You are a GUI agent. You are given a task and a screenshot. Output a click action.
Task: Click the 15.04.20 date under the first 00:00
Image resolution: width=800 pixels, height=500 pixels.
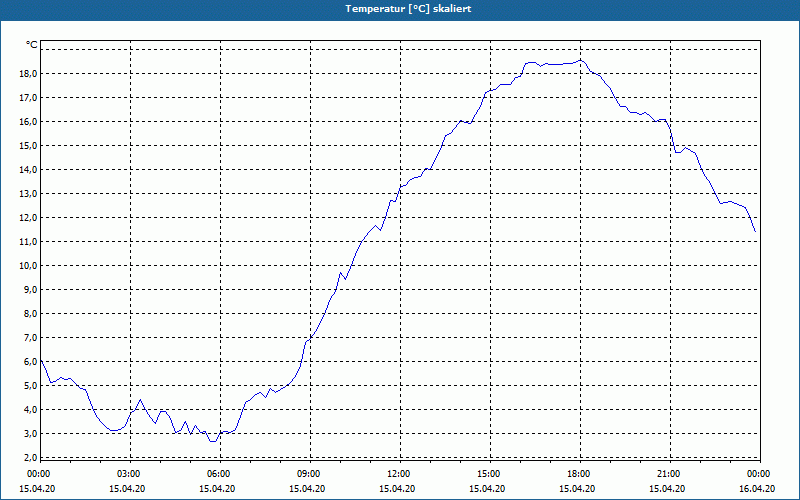(37, 488)
